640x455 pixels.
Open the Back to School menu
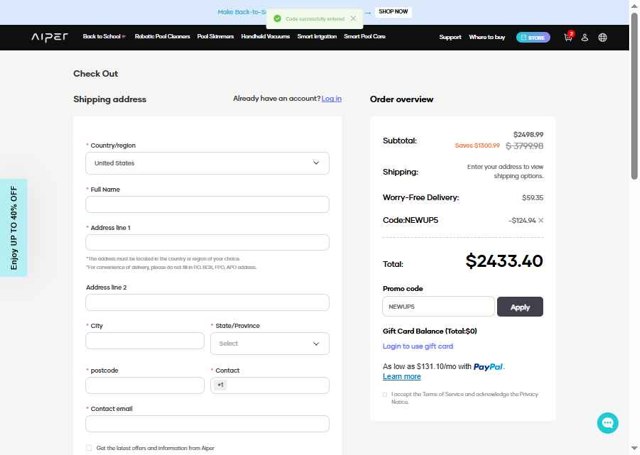(x=104, y=36)
